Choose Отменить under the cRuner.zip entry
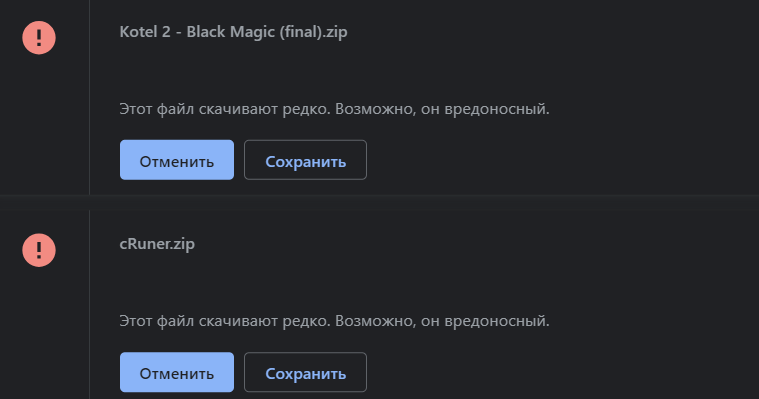 coord(177,372)
